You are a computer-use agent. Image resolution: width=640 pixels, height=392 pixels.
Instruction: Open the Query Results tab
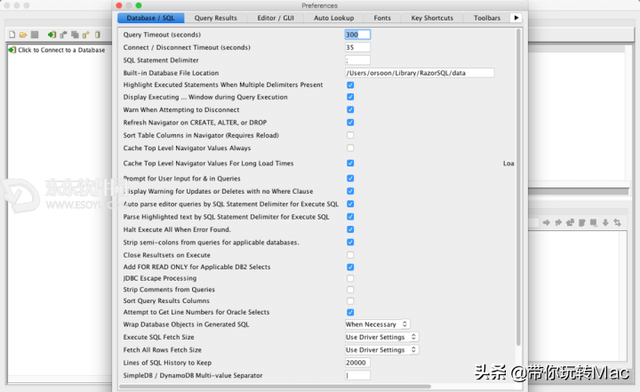pyautogui.click(x=216, y=18)
